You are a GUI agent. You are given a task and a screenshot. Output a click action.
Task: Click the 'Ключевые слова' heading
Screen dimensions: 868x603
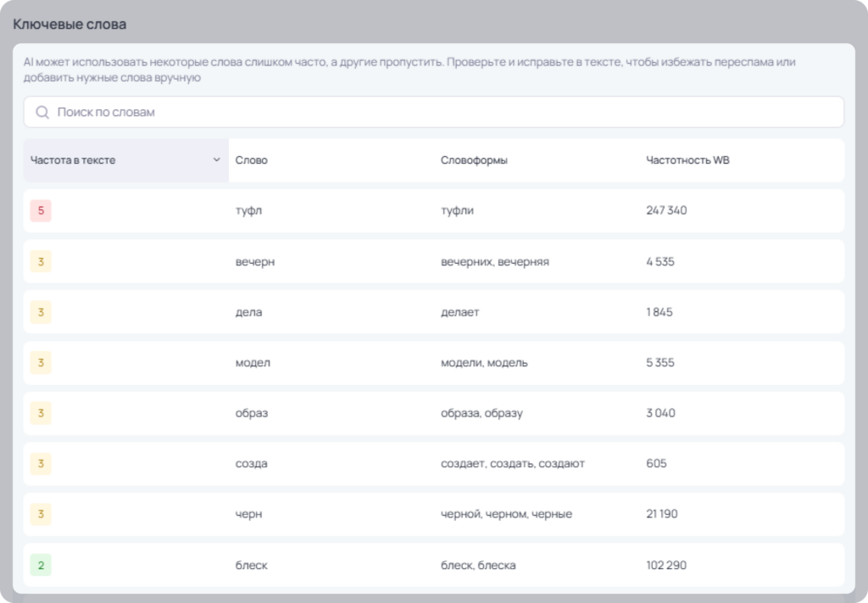point(70,25)
